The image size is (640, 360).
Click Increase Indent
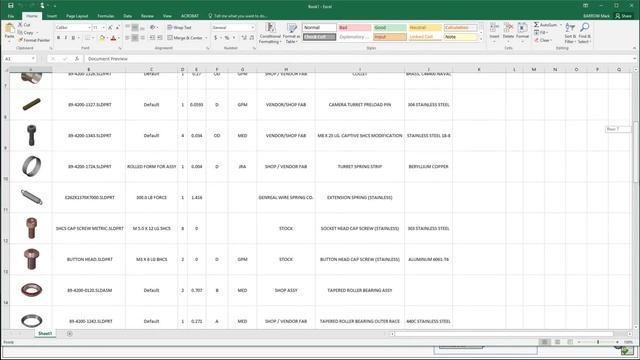click(x=159, y=38)
